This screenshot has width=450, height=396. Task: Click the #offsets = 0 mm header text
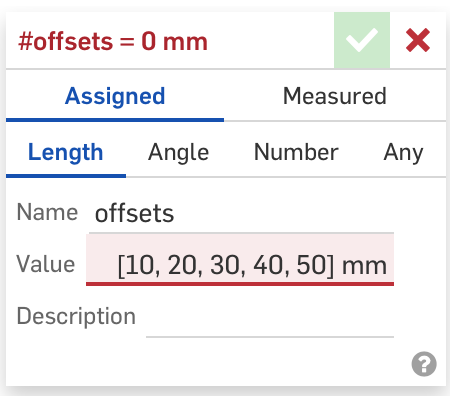point(113,42)
